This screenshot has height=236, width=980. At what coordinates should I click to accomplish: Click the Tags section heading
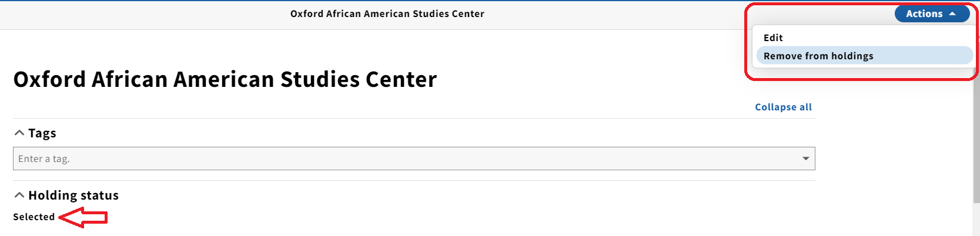click(x=42, y=133)
